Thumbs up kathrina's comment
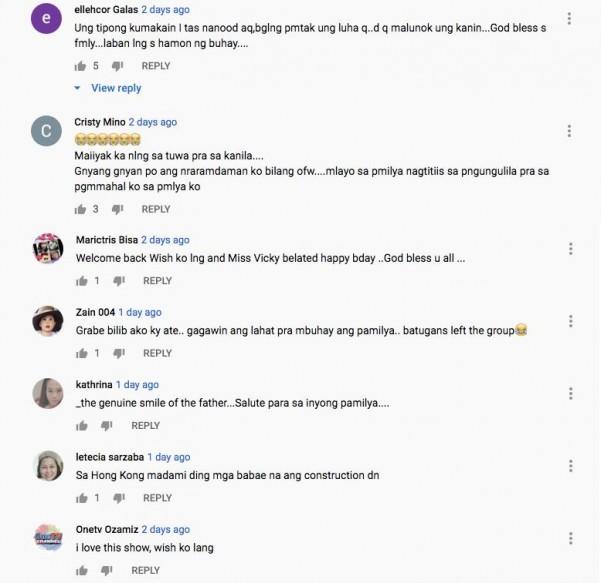 coord(81,425)
